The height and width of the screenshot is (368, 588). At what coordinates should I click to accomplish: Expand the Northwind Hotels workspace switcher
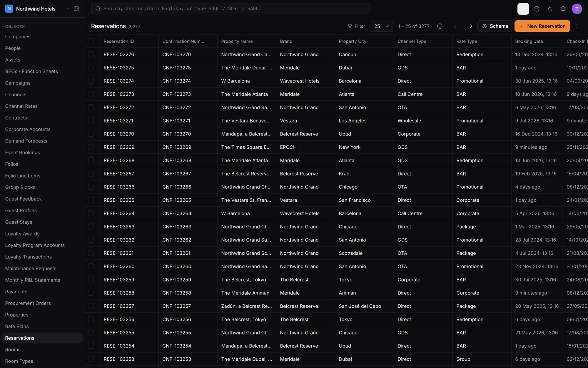click(x=68, y=9)
